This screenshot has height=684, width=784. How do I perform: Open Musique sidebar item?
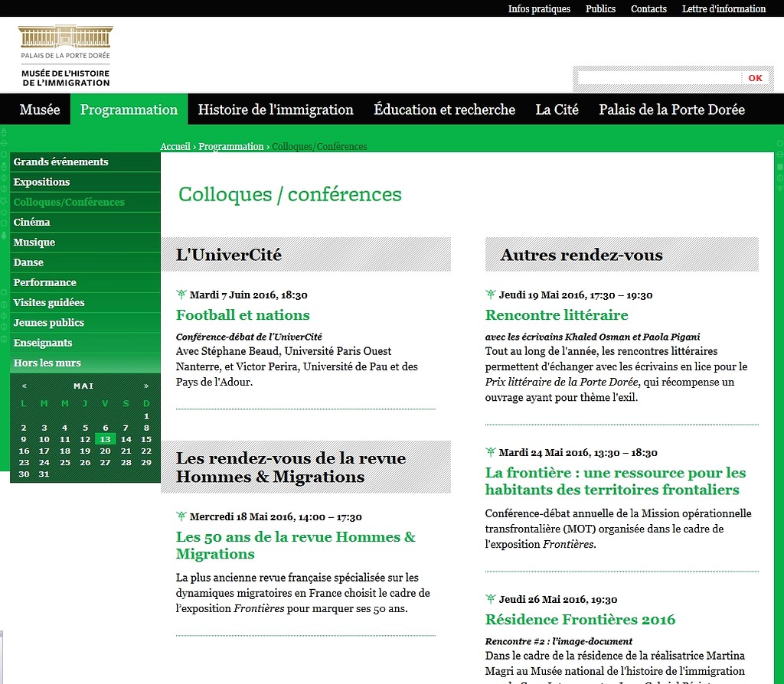coord(85,243)
